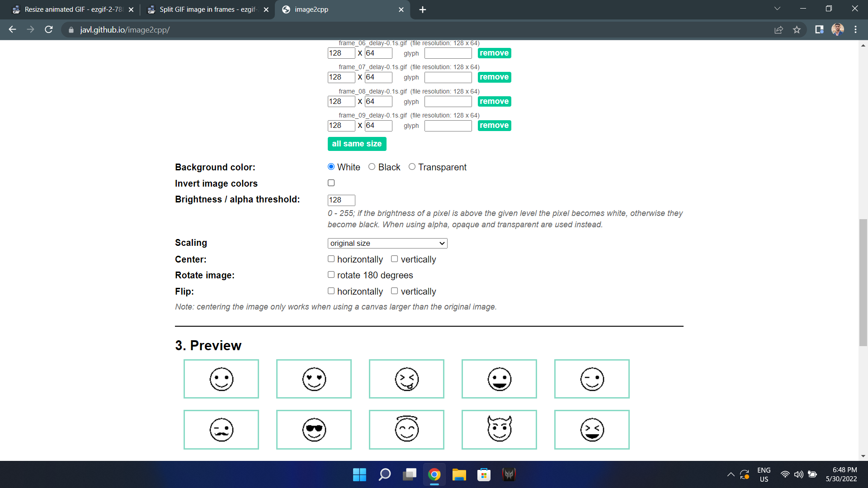The height and width of the screenshot is (488, 868).
Task: Open the Scaling dropdown
Action: coord(387,243)
